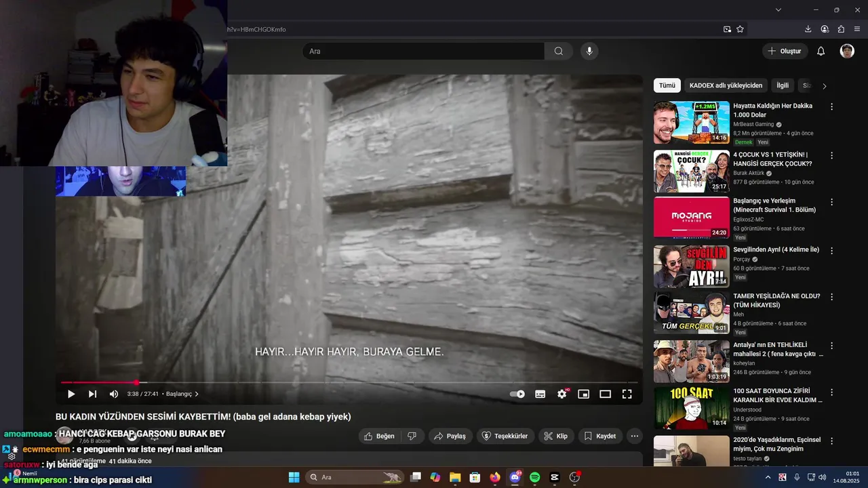Screen dimensions: 868x488
Task: Open Firefox from the taskbar
Action: point(495,477)
